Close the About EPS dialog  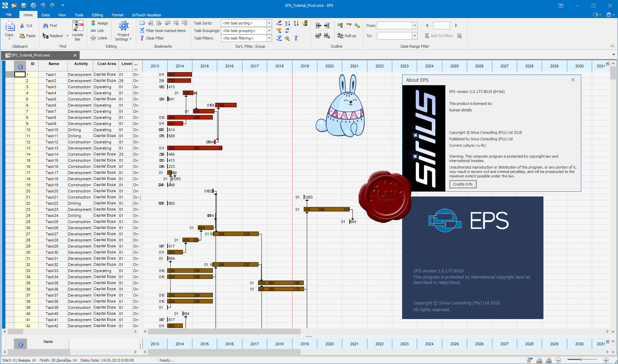click(573, 80)
